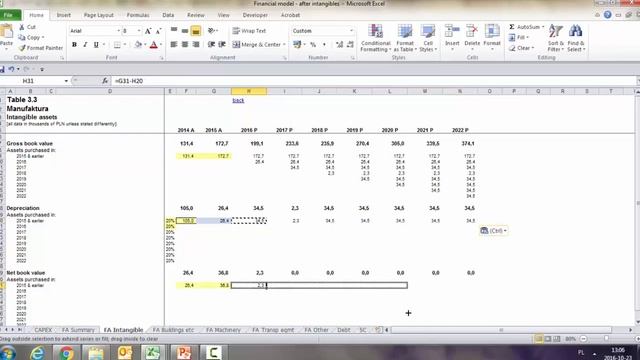
Task: Switch to the Developer tab
Action: [255, 15]
